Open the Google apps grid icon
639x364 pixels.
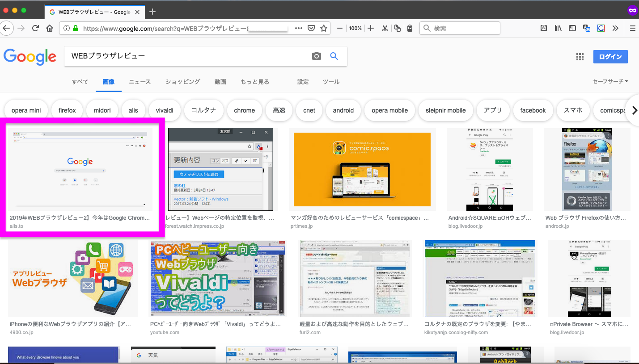(580, 57)
